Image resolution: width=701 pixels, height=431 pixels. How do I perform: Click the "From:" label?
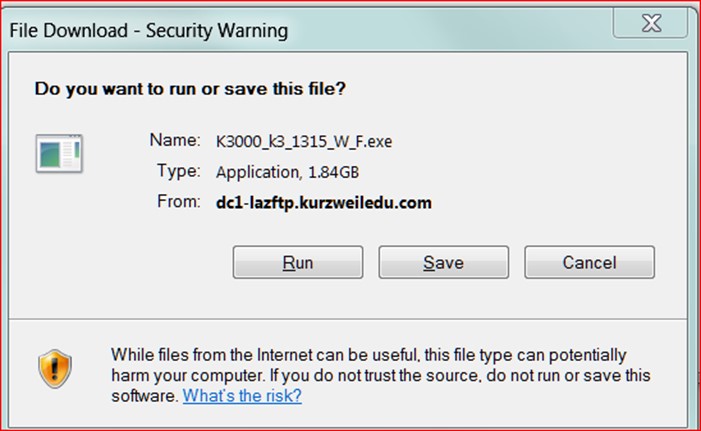click(x=179, y=201)
